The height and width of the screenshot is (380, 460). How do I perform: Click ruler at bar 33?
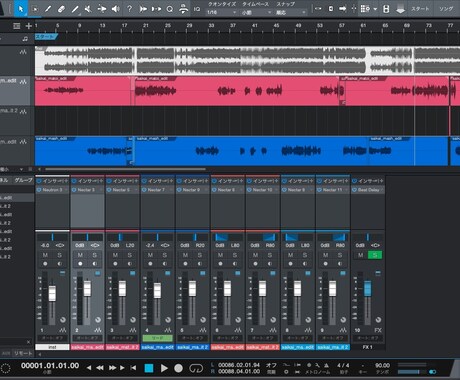click(211, 26)
